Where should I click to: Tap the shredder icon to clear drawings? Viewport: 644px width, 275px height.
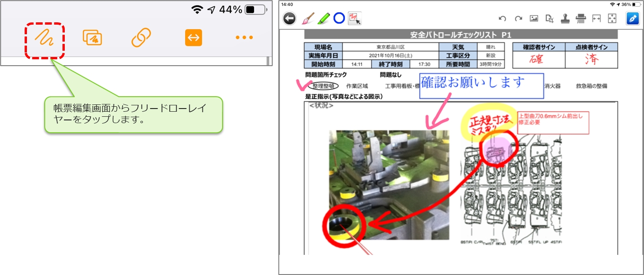[581, 19]
